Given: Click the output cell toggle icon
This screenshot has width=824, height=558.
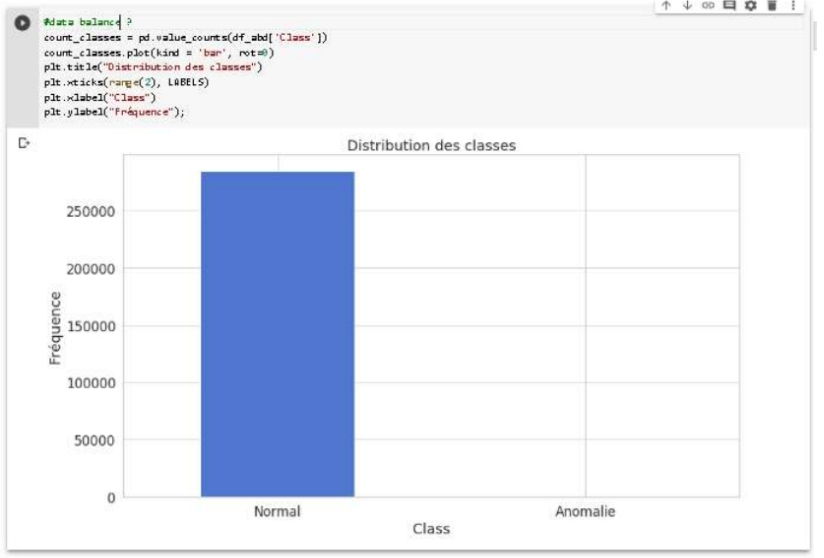Looking at the screenshot, I should tap(26, 145).
